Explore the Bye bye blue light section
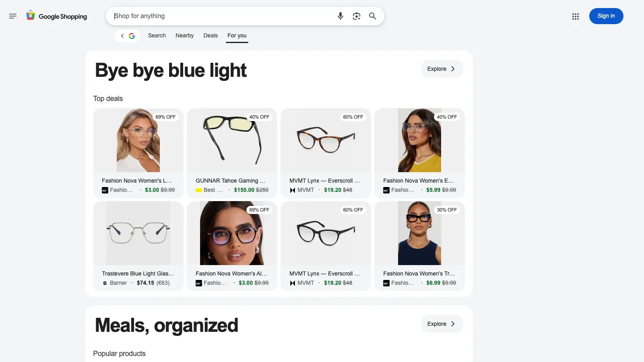This screenshot has width=644, height=362. tap(442, 69)
